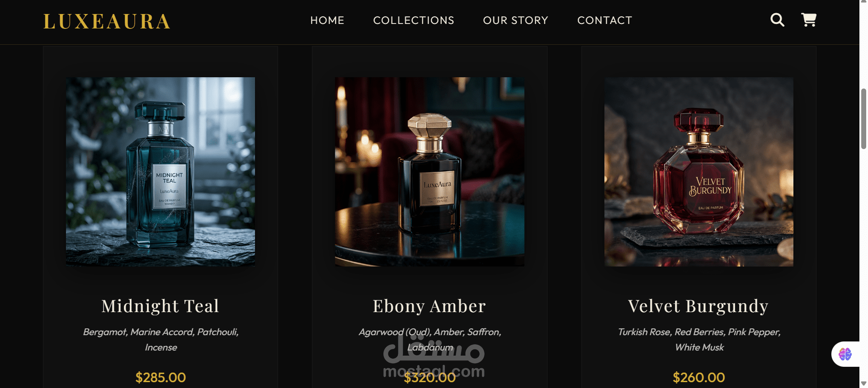This screenshot has height=388, width=868.
Task: Open the Ebony Amber product title
Action: tap(429, 306)
